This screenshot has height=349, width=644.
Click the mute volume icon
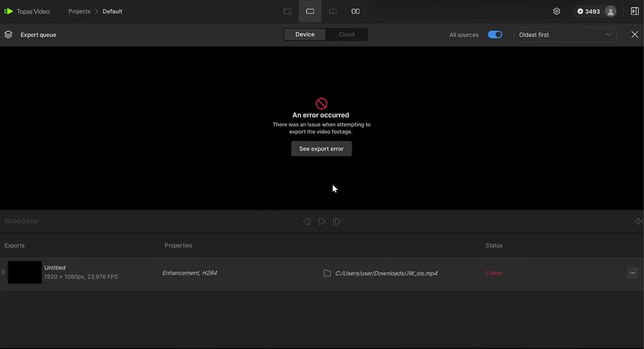coord(637,222)
